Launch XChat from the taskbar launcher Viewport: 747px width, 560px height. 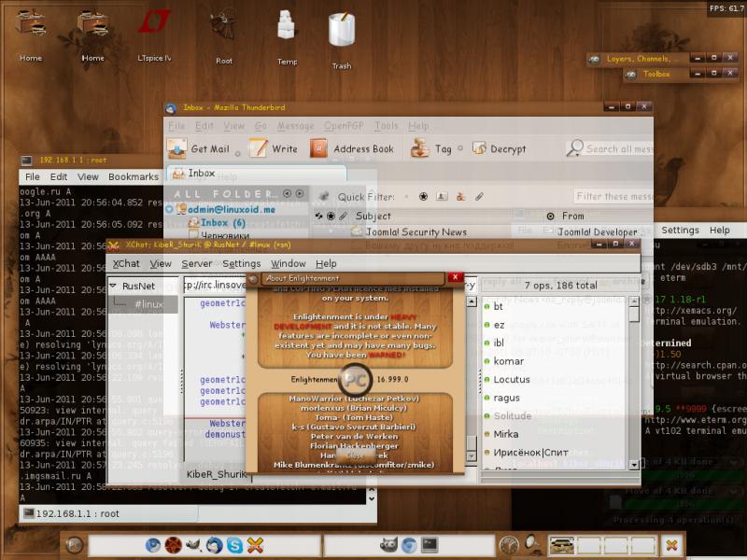[255, 545]
